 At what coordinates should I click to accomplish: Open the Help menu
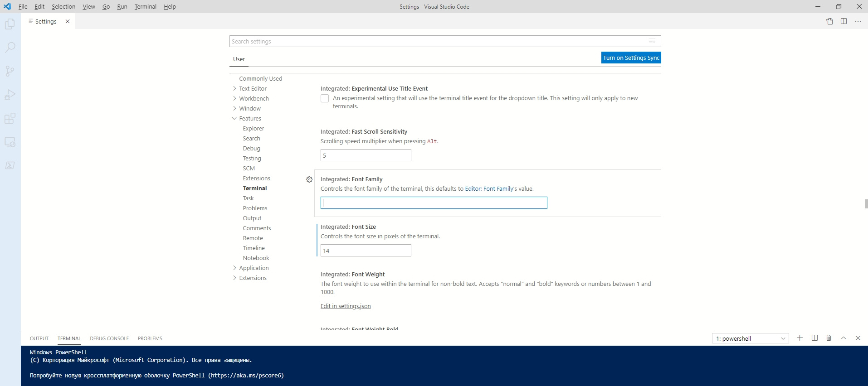coord(170,6)
